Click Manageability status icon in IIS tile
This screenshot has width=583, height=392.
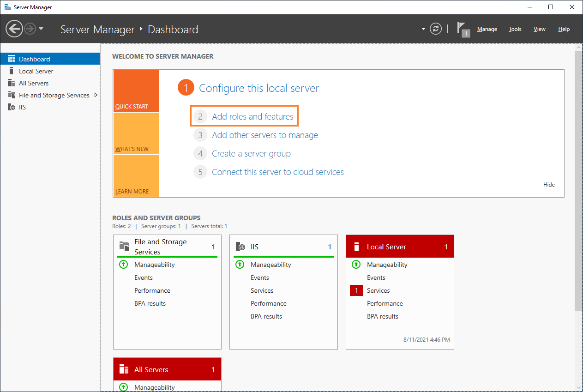click(x=240, y=265)
